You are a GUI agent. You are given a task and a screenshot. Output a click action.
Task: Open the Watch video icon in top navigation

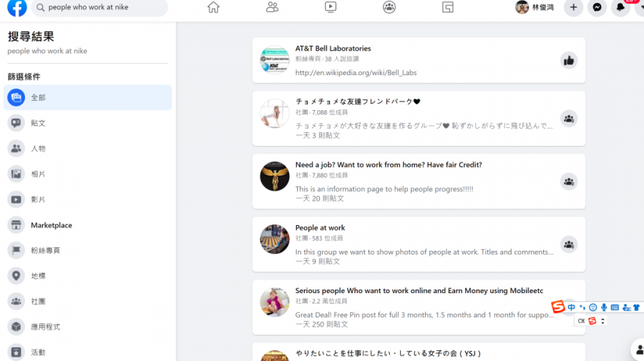331,7
